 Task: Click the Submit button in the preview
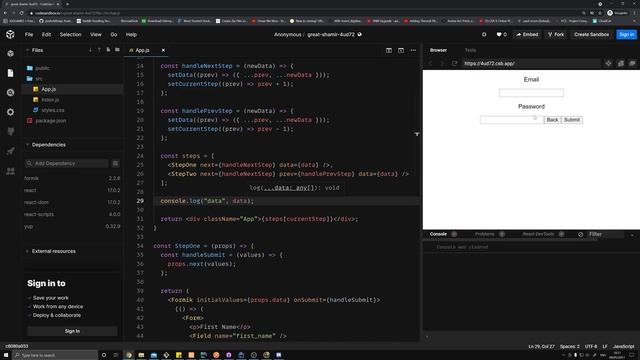(572, 120)
